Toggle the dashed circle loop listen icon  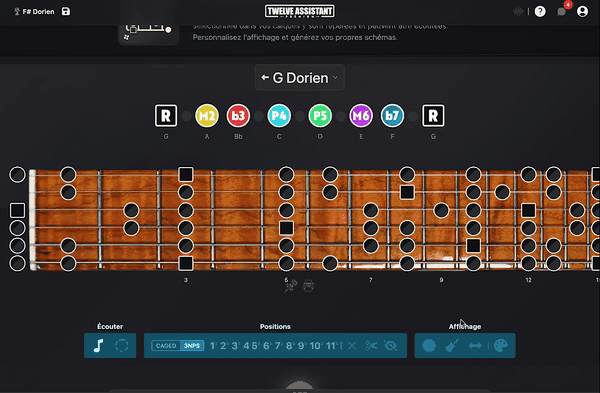point(122,346)
